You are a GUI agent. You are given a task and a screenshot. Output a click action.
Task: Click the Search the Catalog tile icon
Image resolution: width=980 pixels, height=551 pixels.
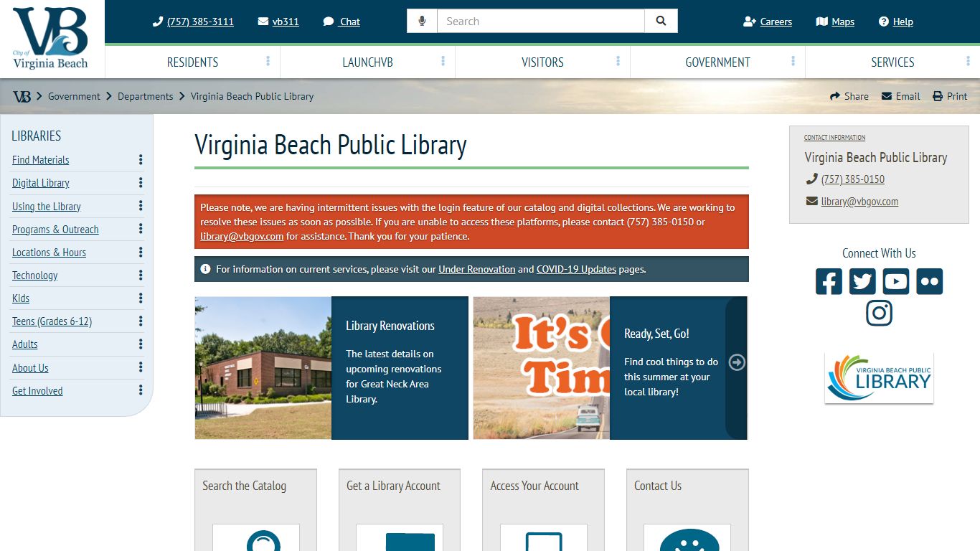256,538
